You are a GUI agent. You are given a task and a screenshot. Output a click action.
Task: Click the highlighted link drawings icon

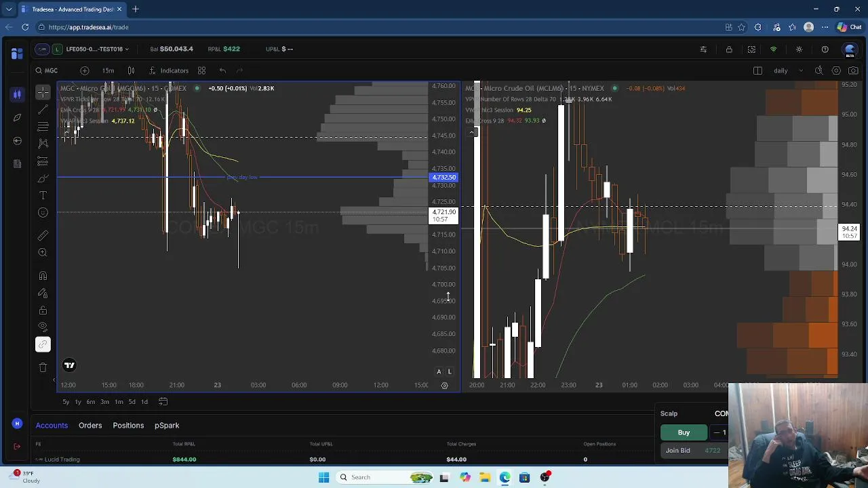[x=43, y=344]
